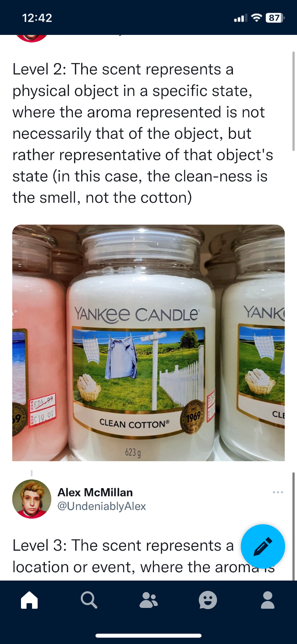Tap the Wi-Fi status icon
The image size is (297, 644).
coord(257,18)
